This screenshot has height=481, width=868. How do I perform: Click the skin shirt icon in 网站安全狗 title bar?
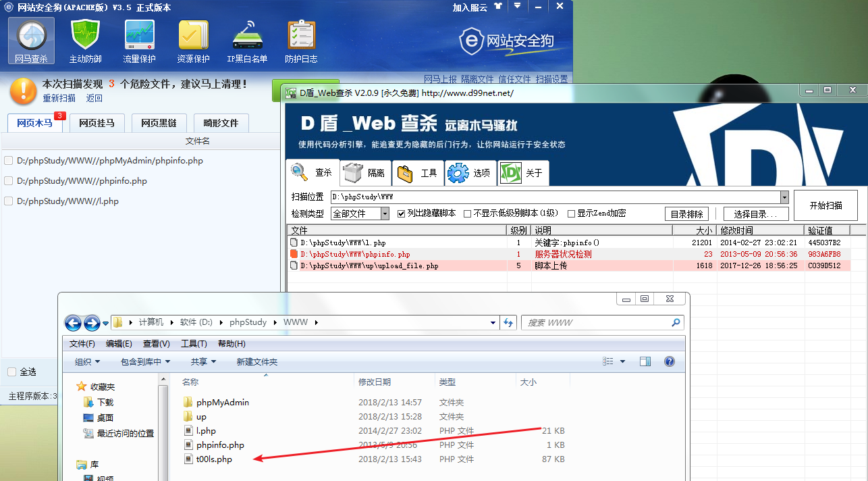pos(498,7)
